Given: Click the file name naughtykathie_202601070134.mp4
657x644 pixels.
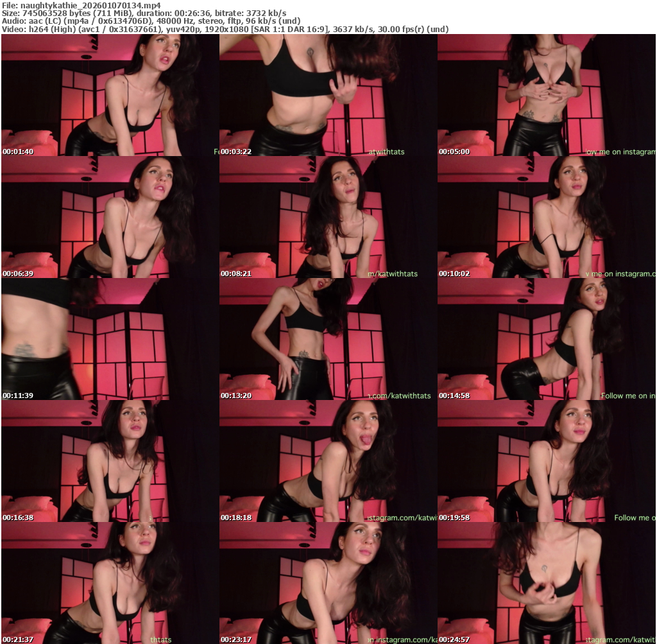Looking at the screenshot, I should coord(90,5).
